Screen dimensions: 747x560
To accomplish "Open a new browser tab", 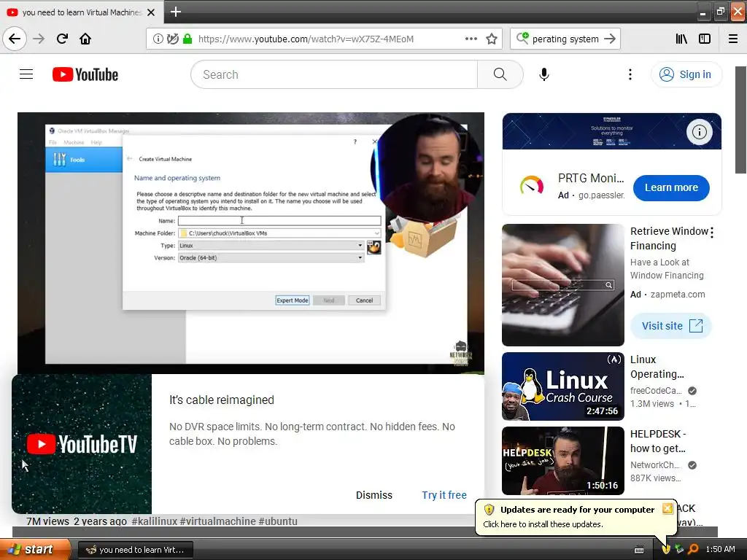I will (x=176, y=12).
